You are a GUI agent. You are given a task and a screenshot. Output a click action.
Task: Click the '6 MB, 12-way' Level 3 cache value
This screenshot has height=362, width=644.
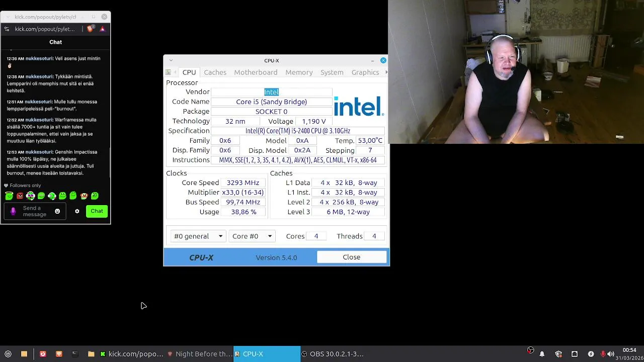(348, 212)
